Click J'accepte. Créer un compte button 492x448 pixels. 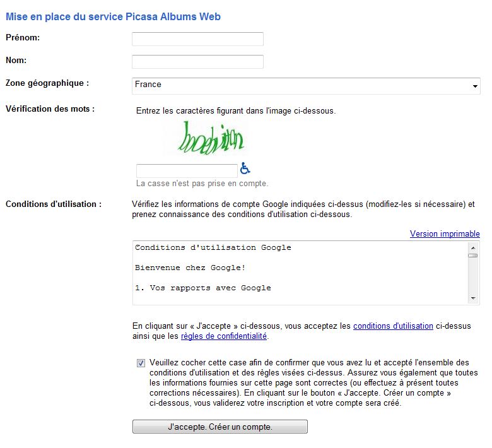pos(220,427)
